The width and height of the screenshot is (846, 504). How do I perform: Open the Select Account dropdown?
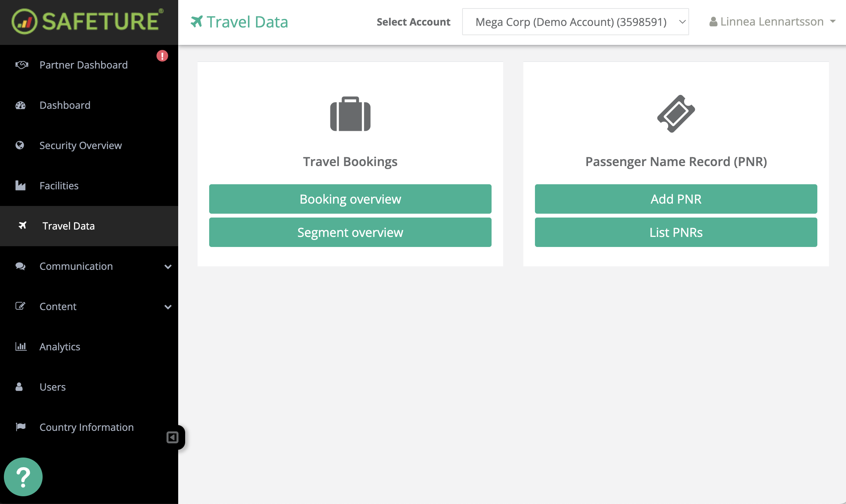[x=576, y=22]
